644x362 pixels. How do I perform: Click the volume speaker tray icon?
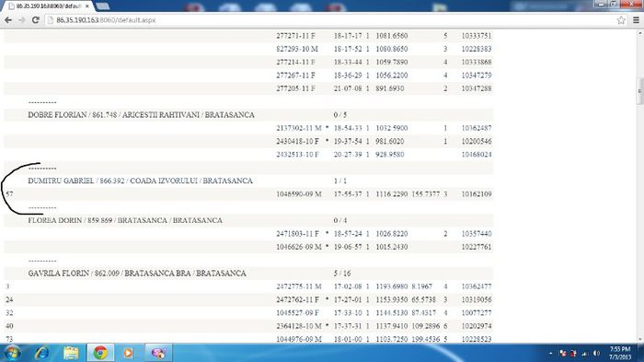click(x=596, y=354)
